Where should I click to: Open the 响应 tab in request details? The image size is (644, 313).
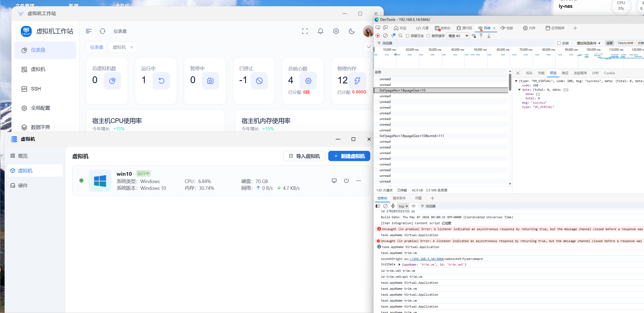tap(565, 73)
